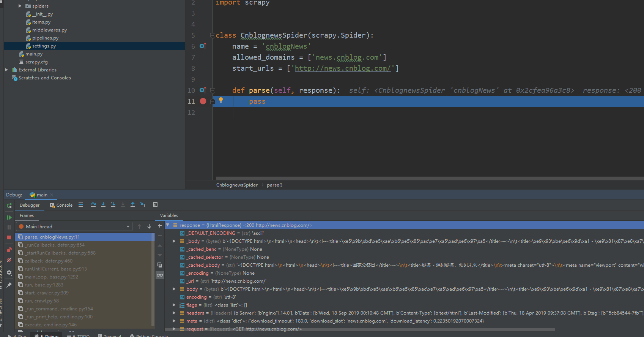
Task: Open scrapy.cfg file
Action: [36, 62]
